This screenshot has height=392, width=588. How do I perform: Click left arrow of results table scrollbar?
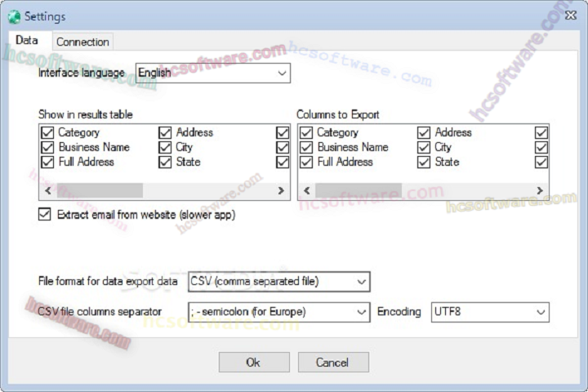(48, 190)
